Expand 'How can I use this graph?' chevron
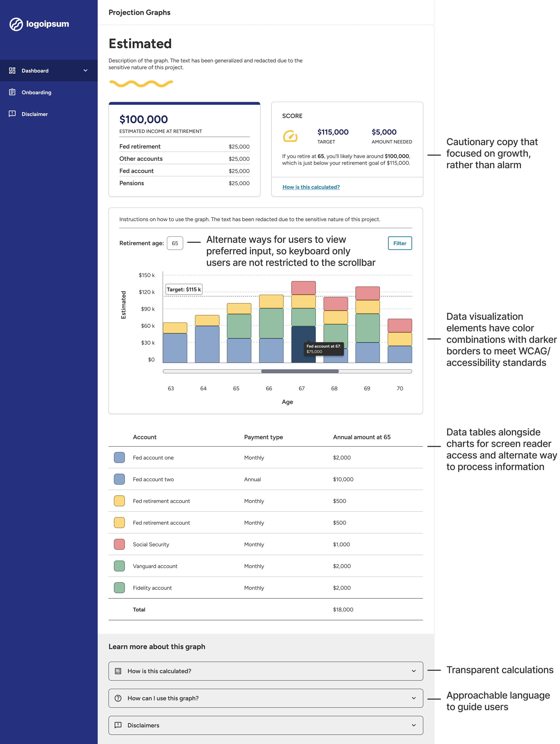 point(414,698)
